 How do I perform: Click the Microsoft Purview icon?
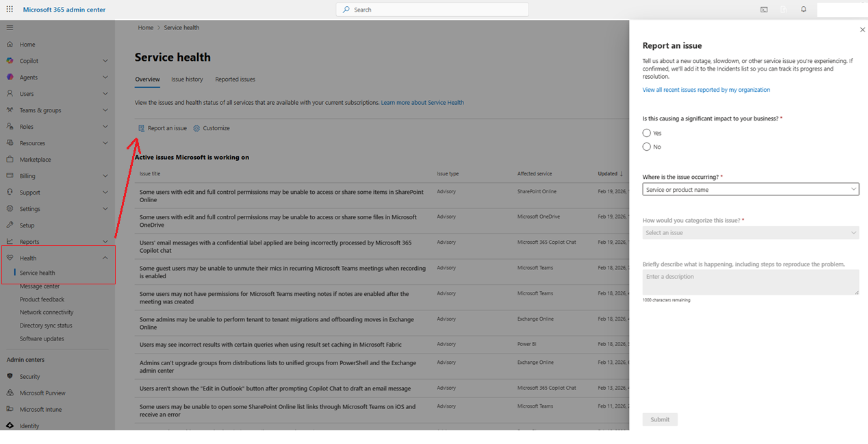click(x=10, y=393)
